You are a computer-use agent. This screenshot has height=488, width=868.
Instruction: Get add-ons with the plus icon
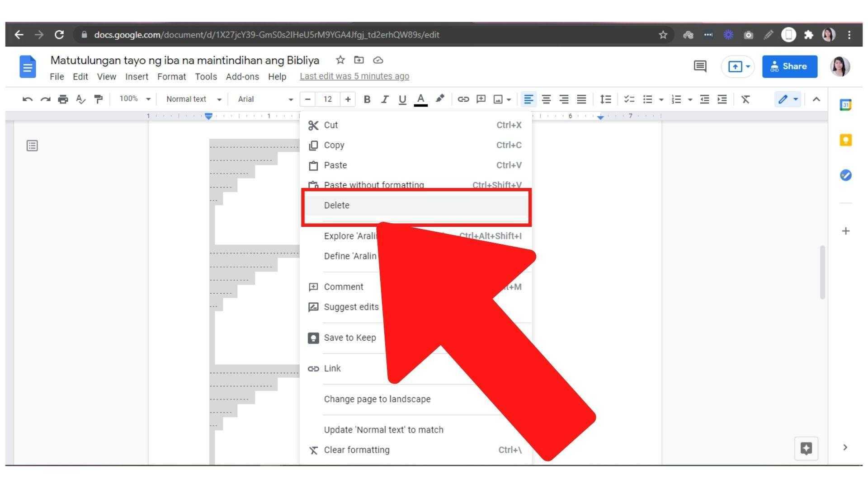[x=846, y=231]
